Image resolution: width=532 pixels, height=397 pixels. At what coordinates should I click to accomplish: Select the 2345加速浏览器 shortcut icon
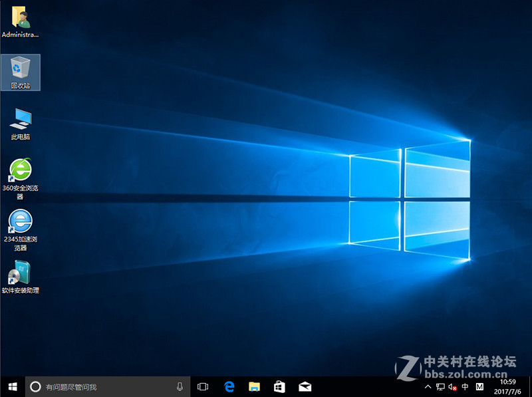pyautogui.click(x=21, y=230)
